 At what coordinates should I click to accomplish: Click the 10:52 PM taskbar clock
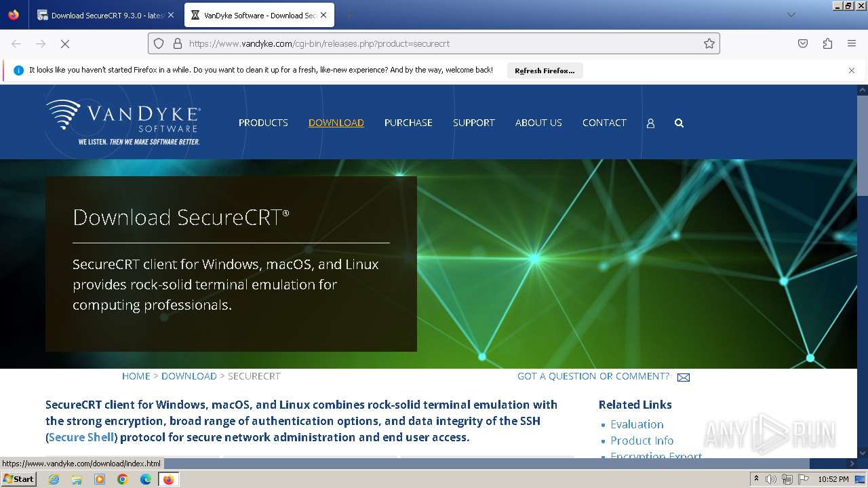pyautogui.click(x=833, y=479)
